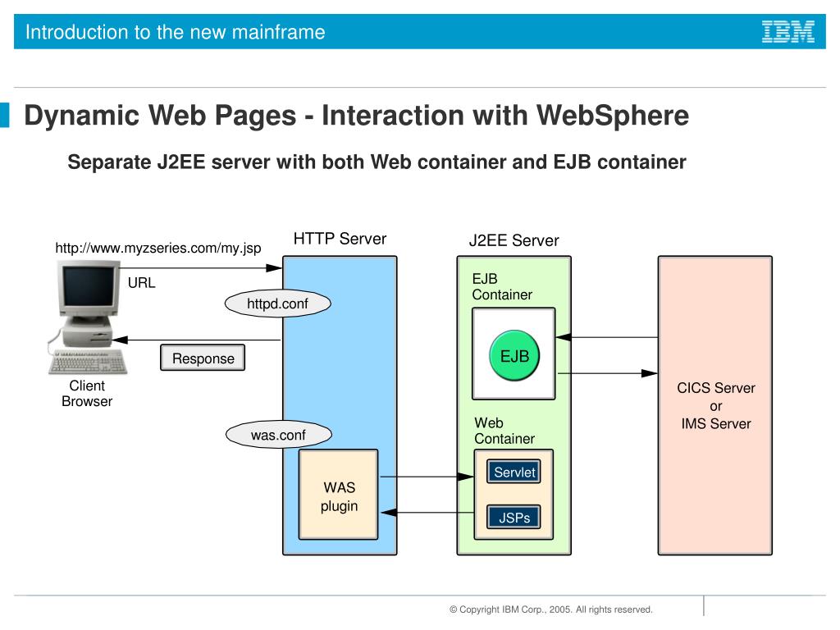Select the WAS plugin box
The image size is (840, 630).
[x=339, y=495]
